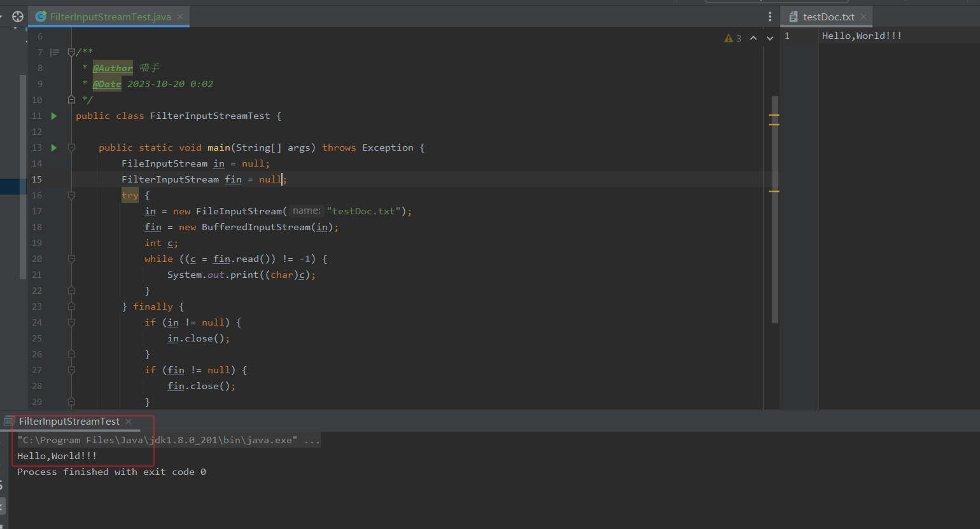Go to next highlighted error with down arrow
This screenshot has width=980, height=529.
click(770, 38)
